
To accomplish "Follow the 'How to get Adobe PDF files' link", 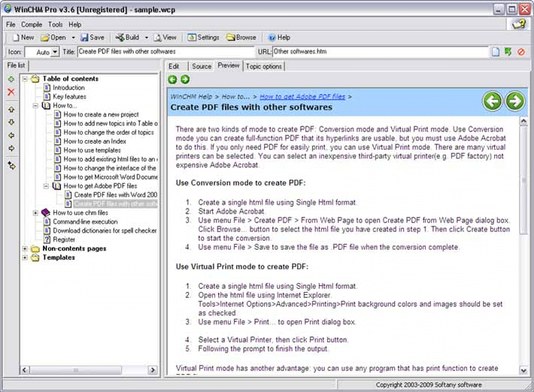I will point(302,96).
